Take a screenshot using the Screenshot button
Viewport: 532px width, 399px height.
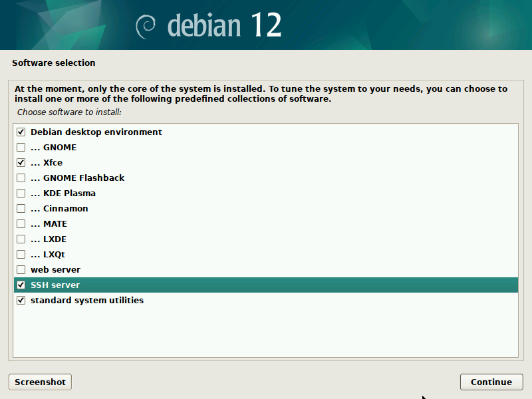[39, 382]
